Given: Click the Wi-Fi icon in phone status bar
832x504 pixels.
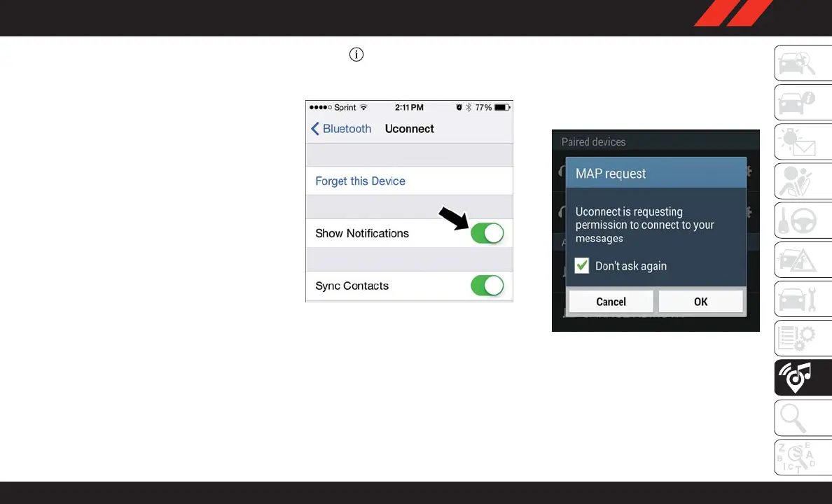Looking at the screenshot, I should coord(363,107).
